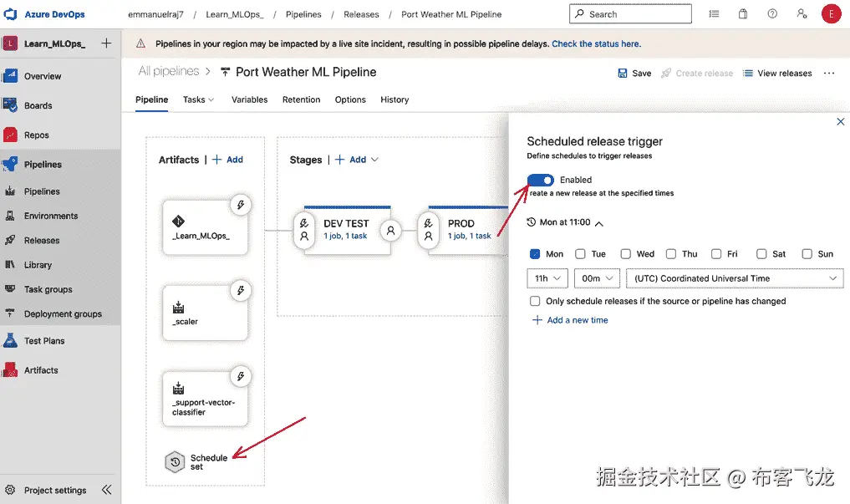Open user settings icon in header
Image resolution: width=850 pixels, height=504 pixels.
click(x=802, y=14)
